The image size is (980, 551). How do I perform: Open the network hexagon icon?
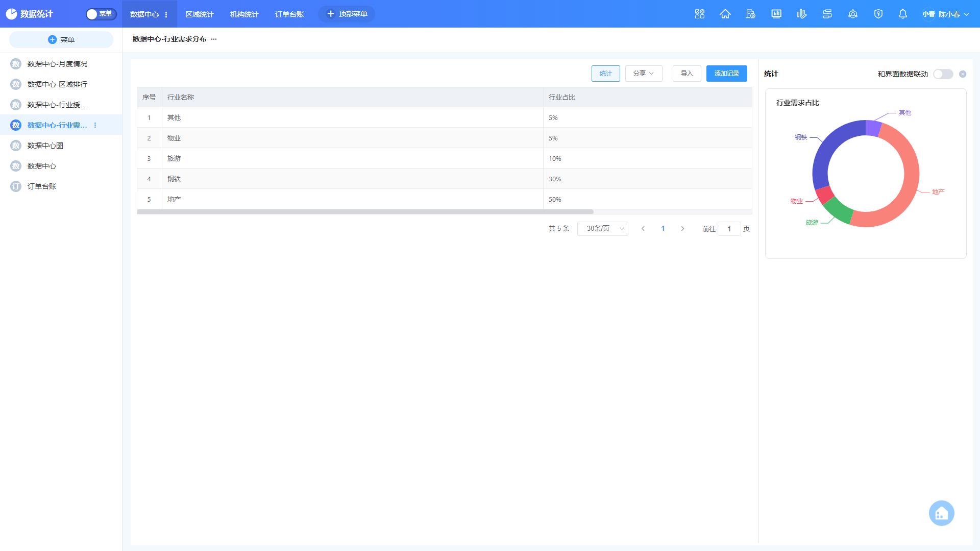852,14
